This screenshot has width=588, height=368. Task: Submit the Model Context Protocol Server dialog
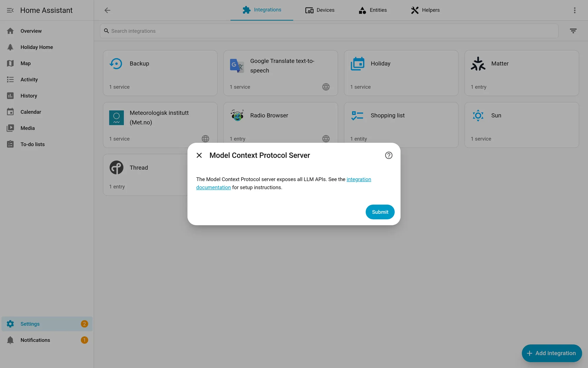[380, 212]
